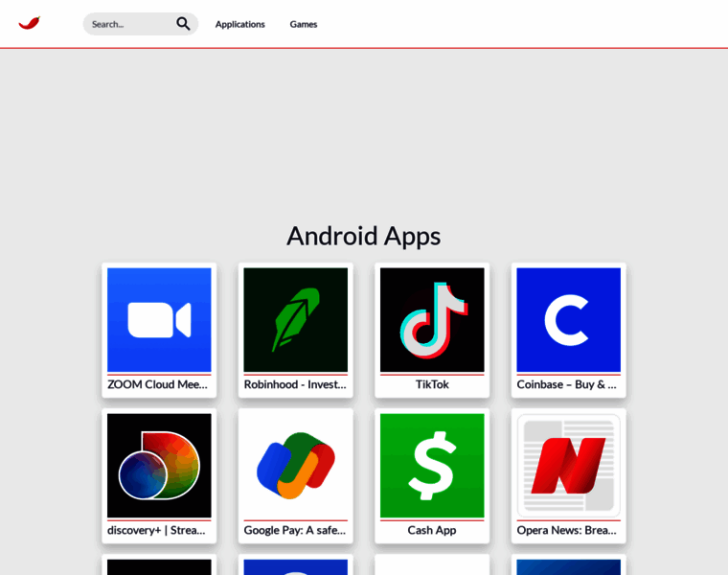Click the 'Coinbase – Buy & ...' title
Viewport: 728px width, 575px height.
tap(566, 384)
